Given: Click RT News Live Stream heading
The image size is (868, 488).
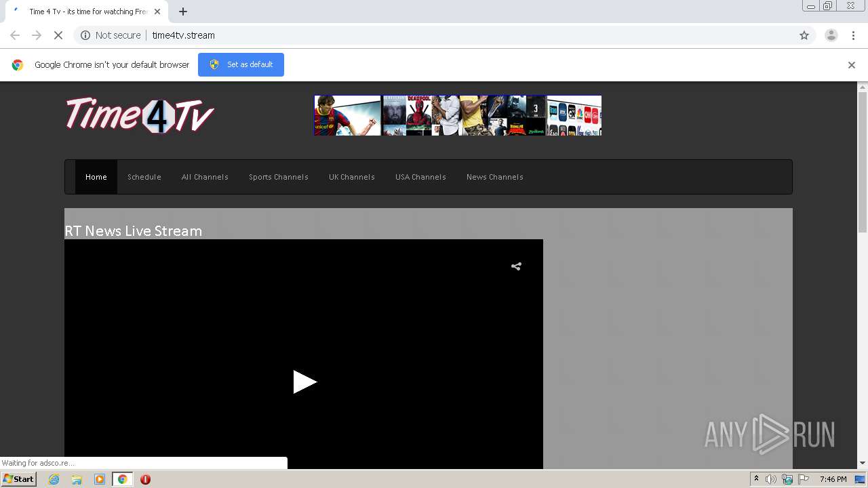Looking at the screenshot, I should [x=133, y=230].
